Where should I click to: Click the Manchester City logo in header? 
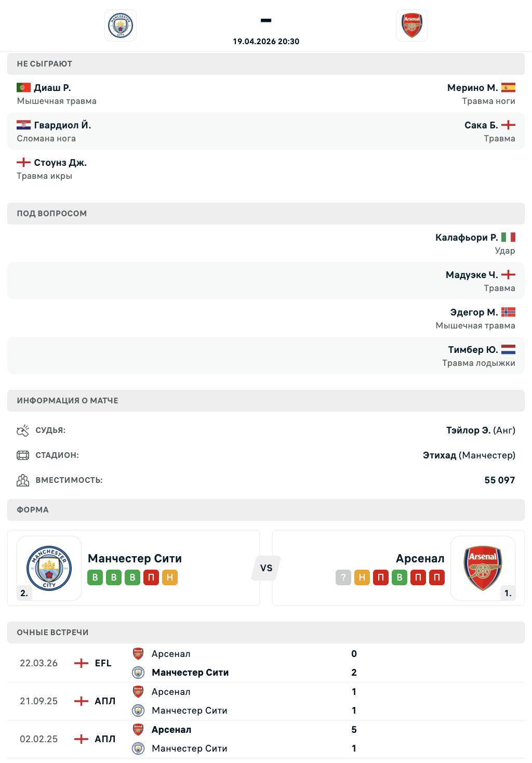121,25
